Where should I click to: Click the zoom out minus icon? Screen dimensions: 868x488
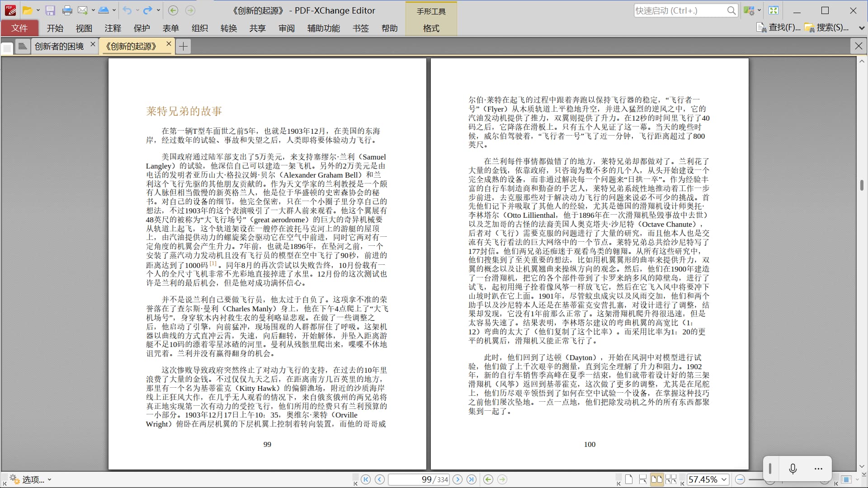(740, 479)
